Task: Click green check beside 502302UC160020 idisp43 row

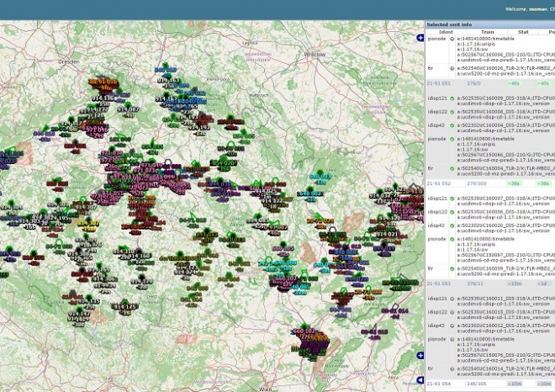Action: tap(452, 225)
